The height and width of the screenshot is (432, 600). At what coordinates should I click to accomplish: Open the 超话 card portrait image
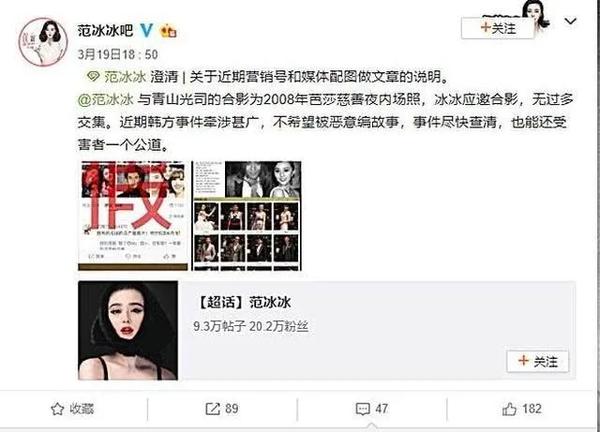tap(128, 331)
